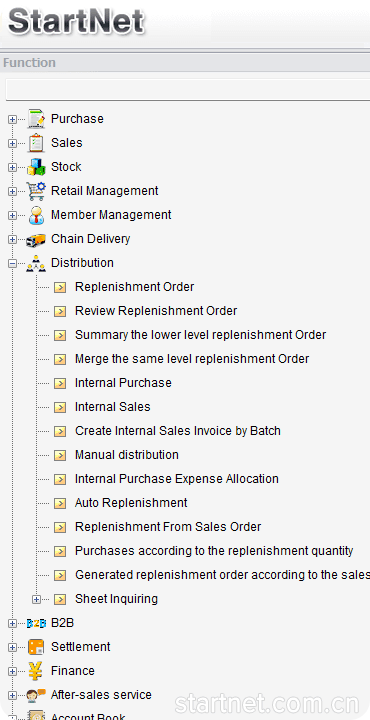
Task: Collapse the Distribution tree node
Action: tap(12, 264)
